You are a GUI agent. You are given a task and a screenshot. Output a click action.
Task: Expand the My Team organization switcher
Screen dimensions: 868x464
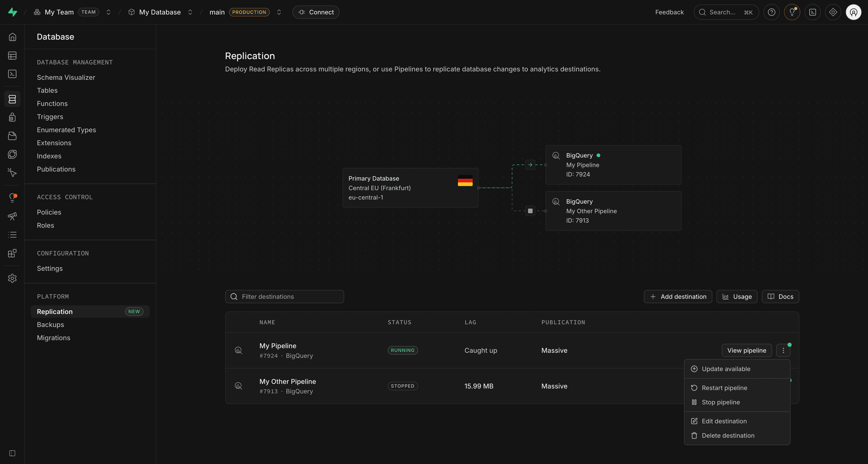pos(108,12)
